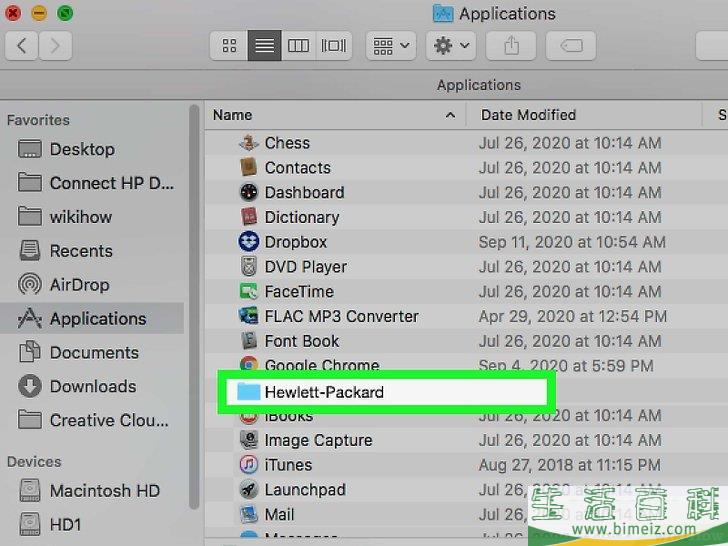Toggle the Name column sort arrow

450,115
